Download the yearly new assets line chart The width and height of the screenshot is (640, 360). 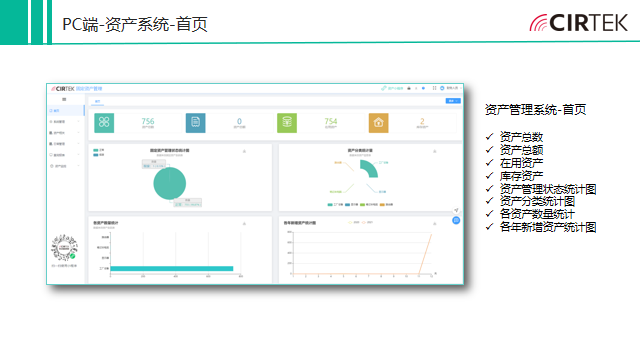pos(435,224)
